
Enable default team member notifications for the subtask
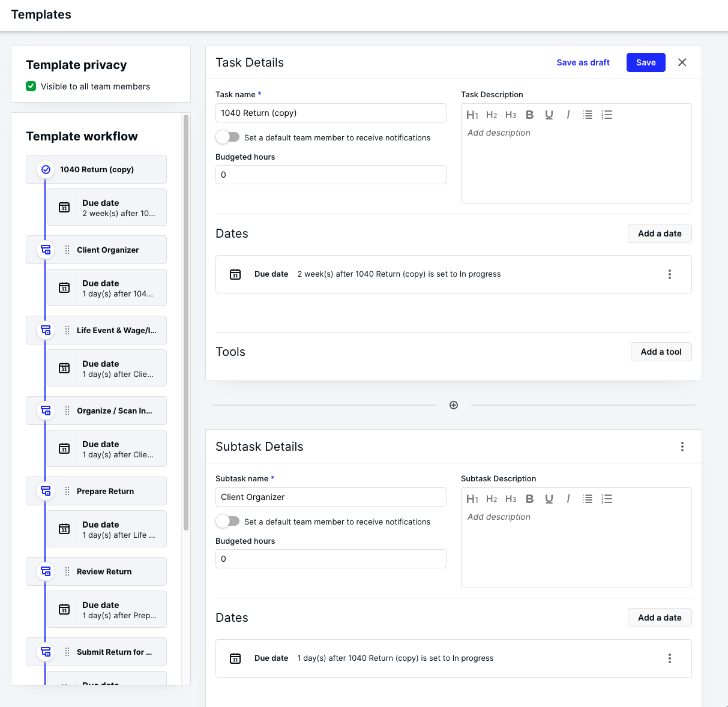227,521
